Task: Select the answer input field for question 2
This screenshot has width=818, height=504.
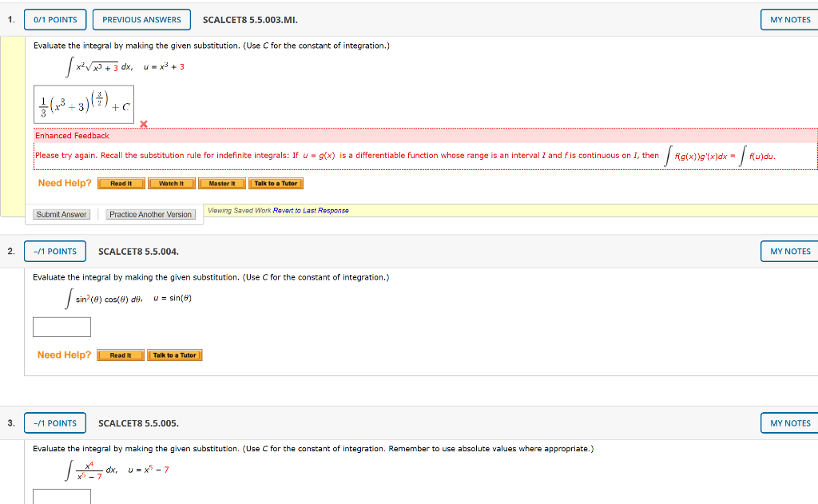Action: (62, 327)
